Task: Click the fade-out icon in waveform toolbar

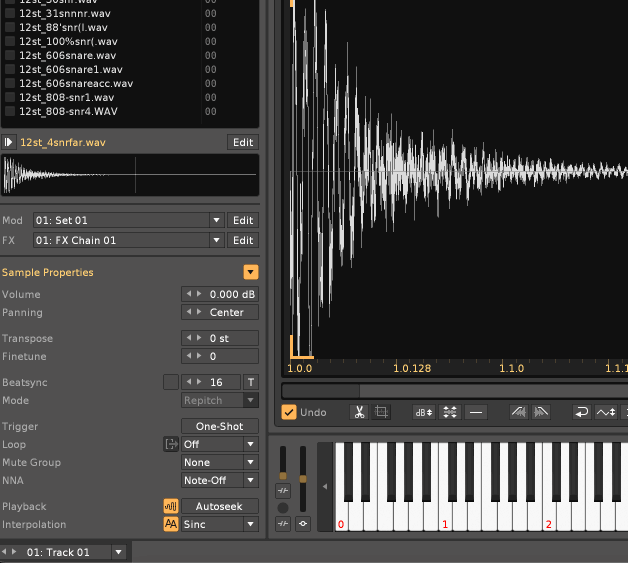Action: pyautogui.click(x=541, y=412)
